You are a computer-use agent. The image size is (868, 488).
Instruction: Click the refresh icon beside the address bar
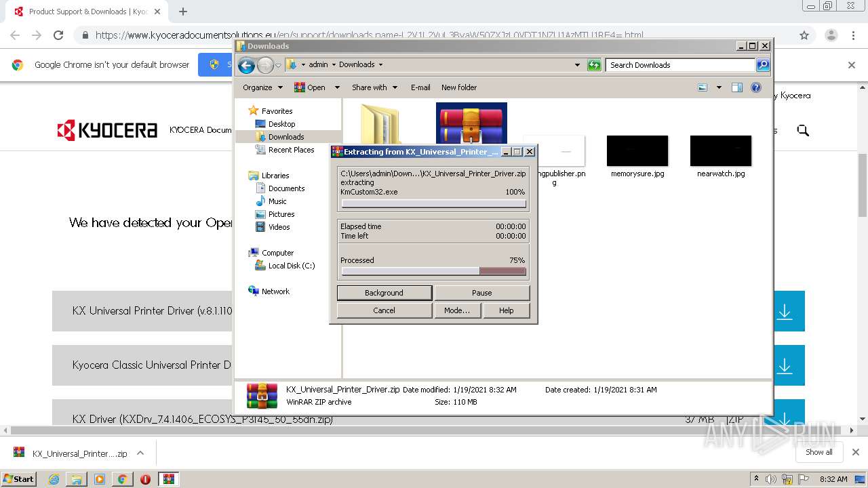coord(594,65)
